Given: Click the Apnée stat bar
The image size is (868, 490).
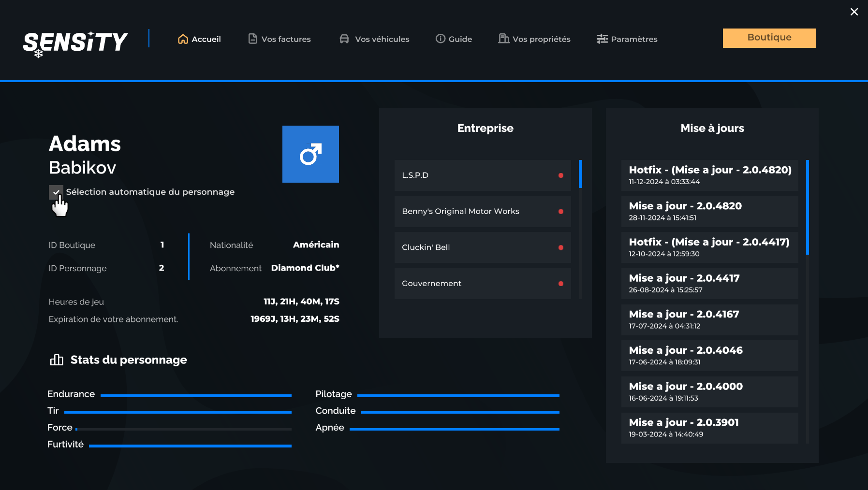Looking at the screenshot, I should [x=455, y=429].
